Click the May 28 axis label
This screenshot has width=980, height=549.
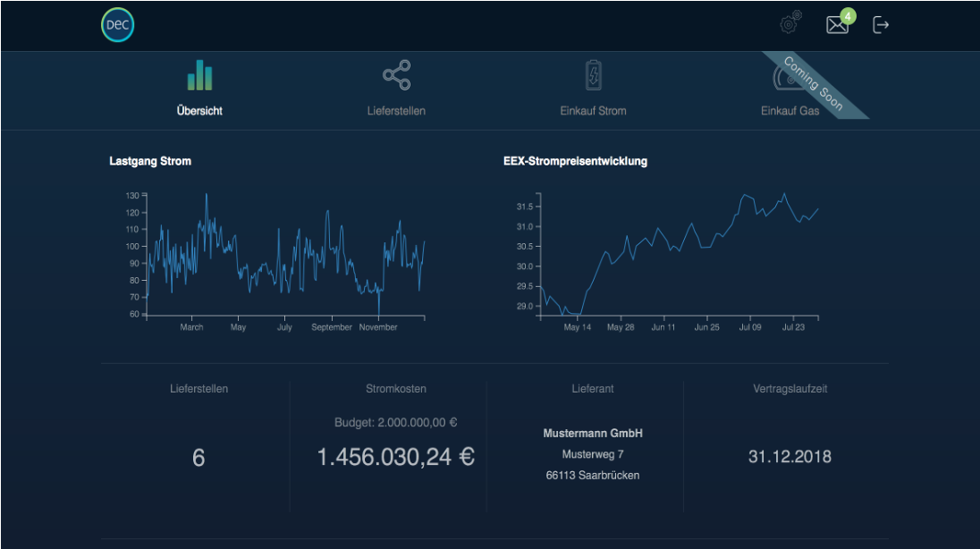621,327
